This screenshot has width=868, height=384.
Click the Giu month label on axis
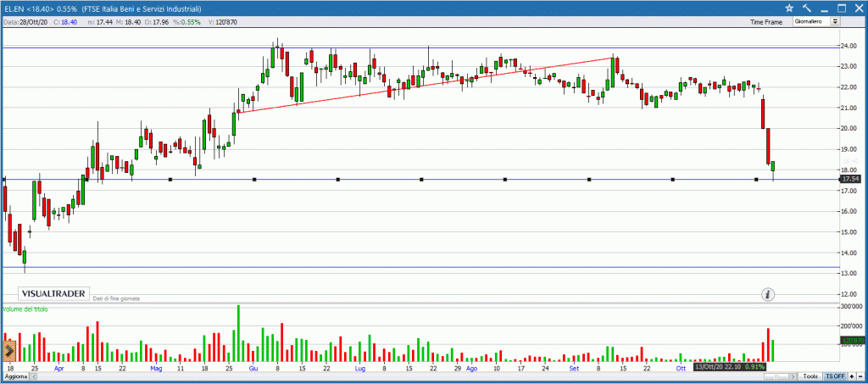253,367
